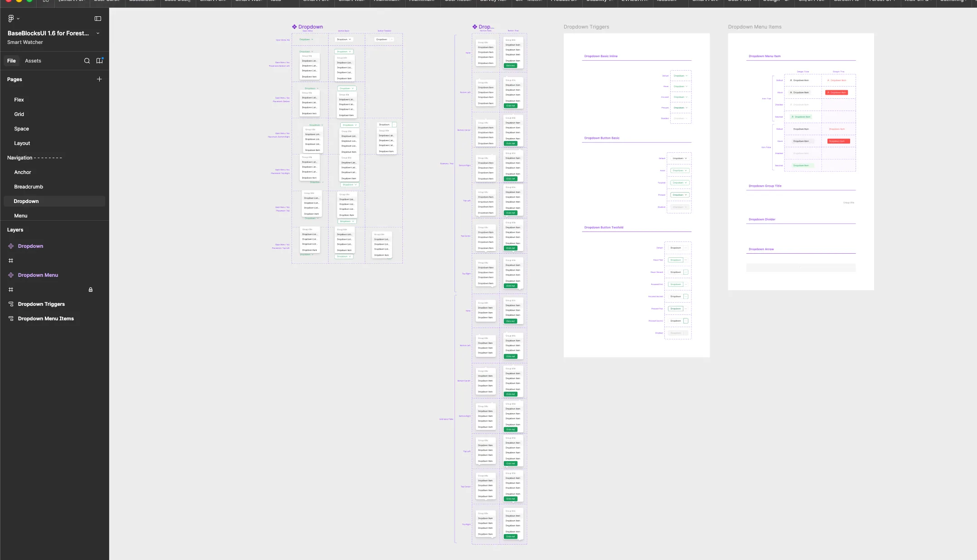Screen dimensions: 977x560
Task: Open the Flex page
Action: coord(19,100)
